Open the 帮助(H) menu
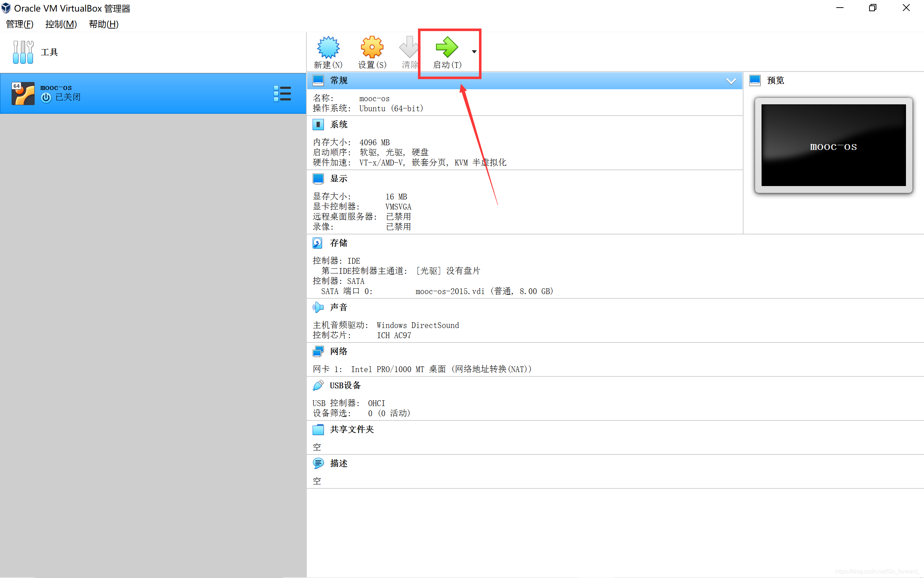 [x=104, y=24]
